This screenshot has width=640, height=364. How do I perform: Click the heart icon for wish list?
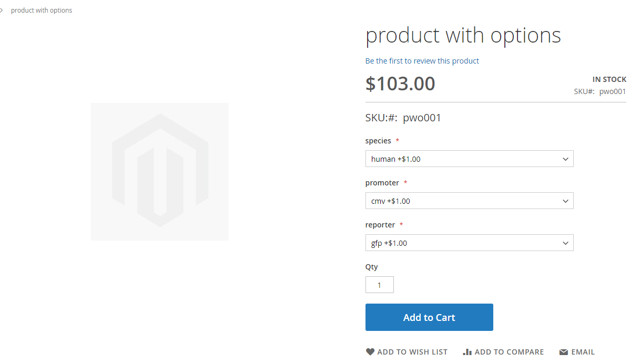pyautogui.click(x=370, y=351)
